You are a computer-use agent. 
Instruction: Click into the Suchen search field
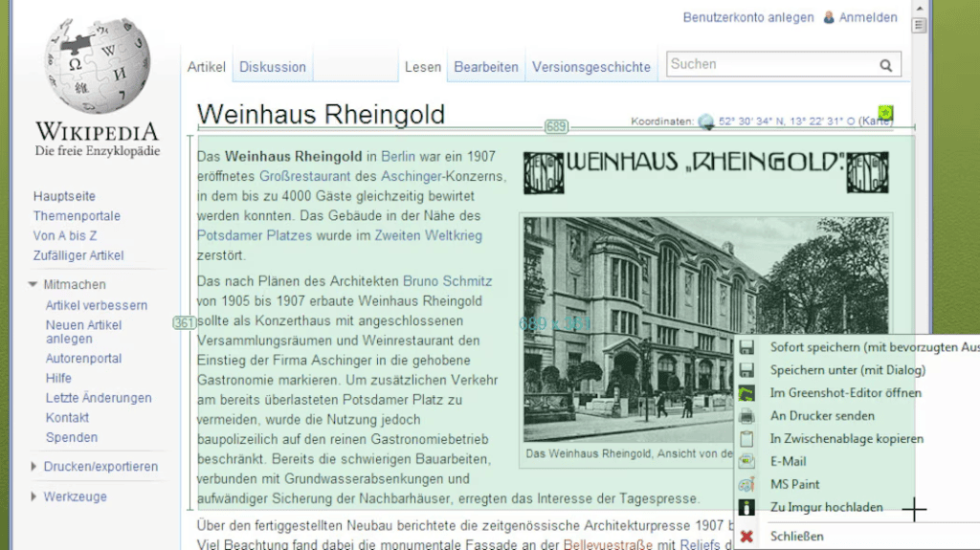tap(770, 65)
